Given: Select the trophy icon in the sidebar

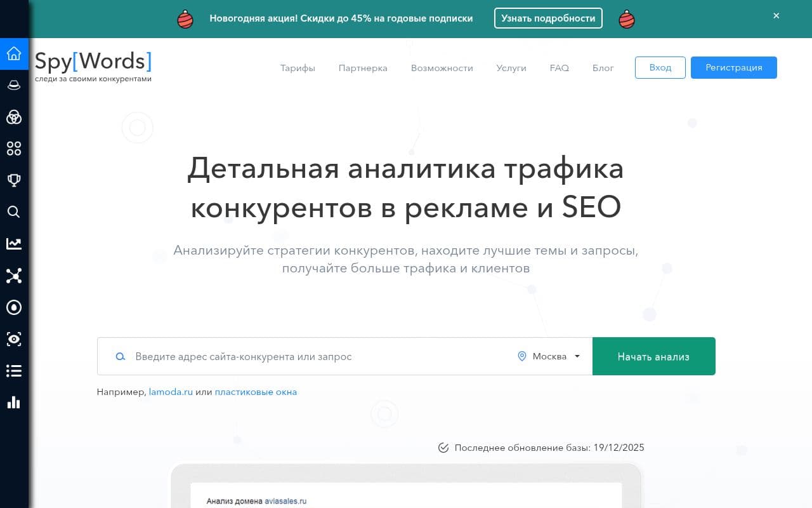Looking at the screenshot, I should (x=14, y=180).
